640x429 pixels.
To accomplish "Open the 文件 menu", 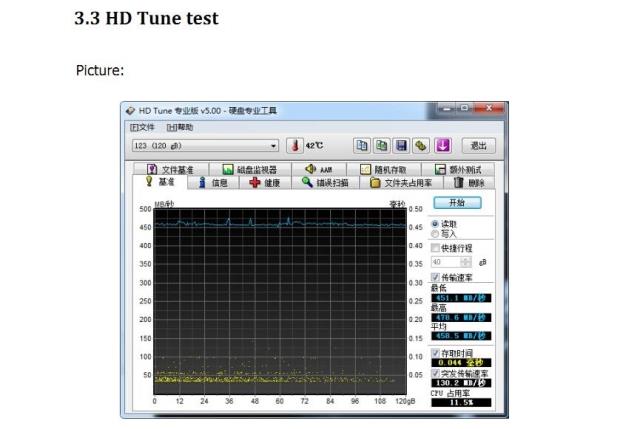I will (142, 127).
